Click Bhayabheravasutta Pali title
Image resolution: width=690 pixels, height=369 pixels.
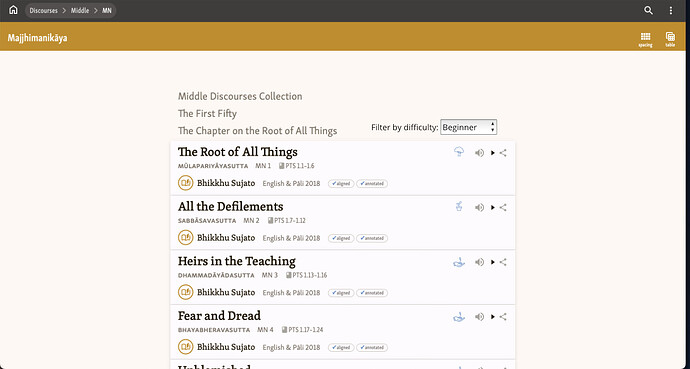pos(214,330)
